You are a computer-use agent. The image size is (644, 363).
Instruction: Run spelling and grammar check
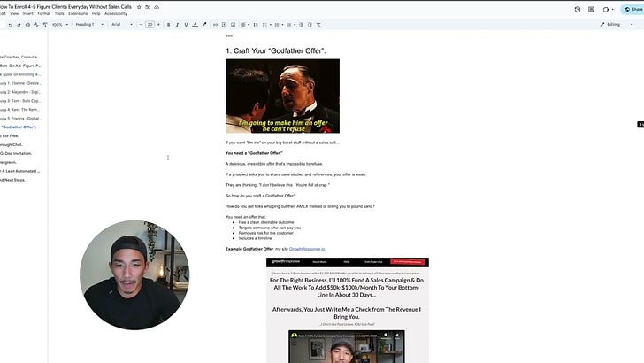[x=36, y=25]
